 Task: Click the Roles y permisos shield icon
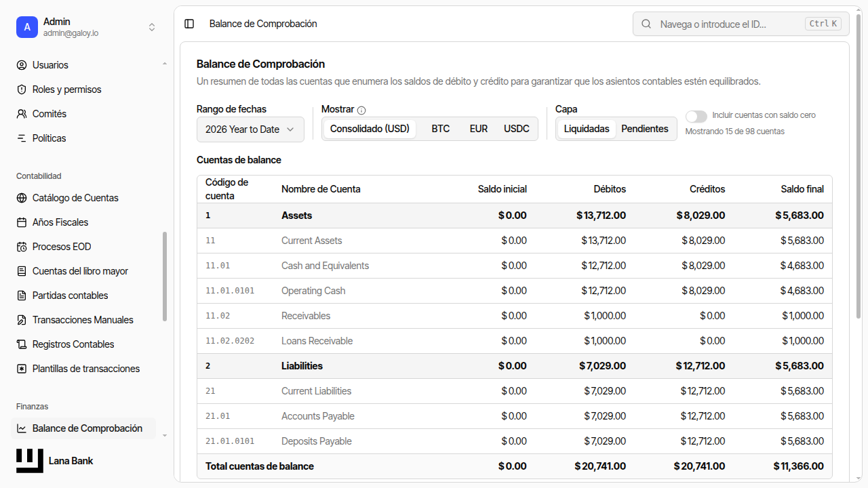[x=22, y=89]
